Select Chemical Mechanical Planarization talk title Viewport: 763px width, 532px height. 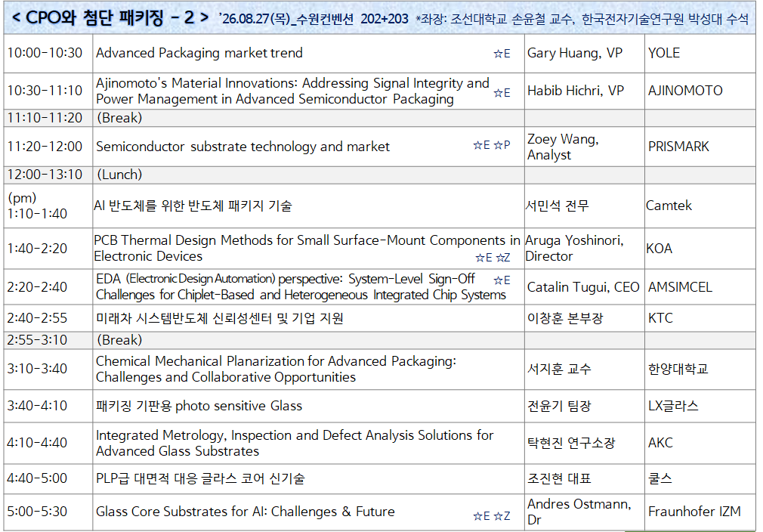tap(276, 369)
